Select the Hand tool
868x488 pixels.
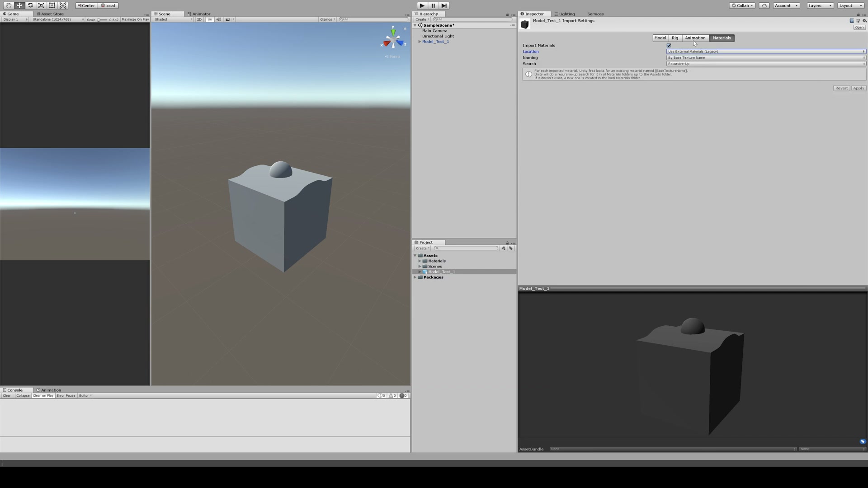point(9,5)
